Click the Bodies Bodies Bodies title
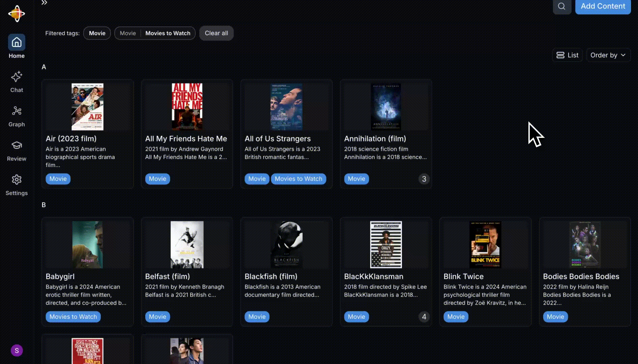638x364 pixels. point(581,276)
